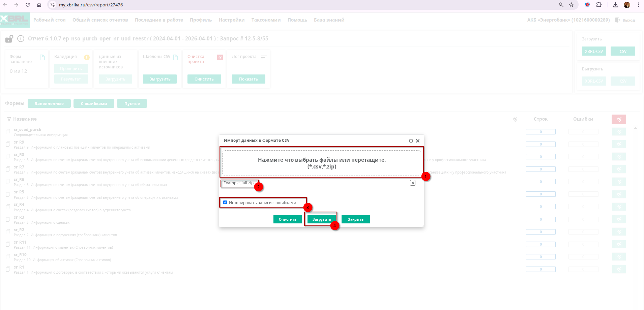This screenshot has width=644, height=310.
Task: Click the file drop zone to choose files
Action: coord(322,163)
